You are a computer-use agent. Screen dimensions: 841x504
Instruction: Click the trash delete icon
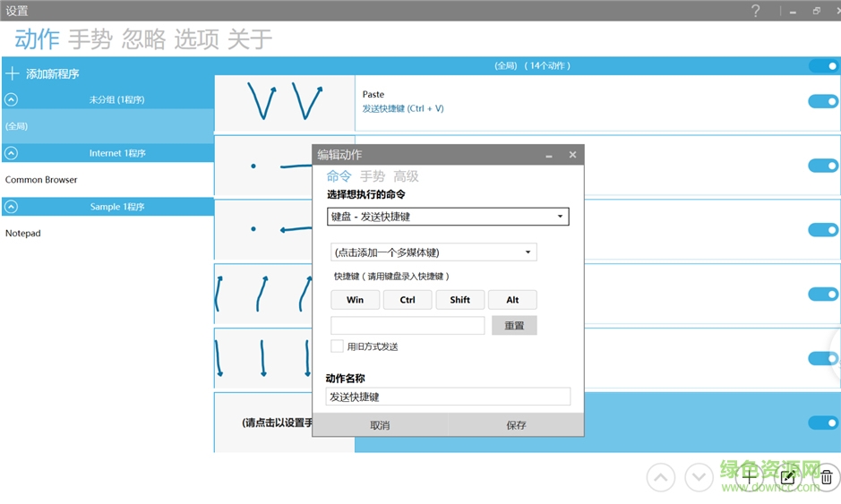pos(827,477)
